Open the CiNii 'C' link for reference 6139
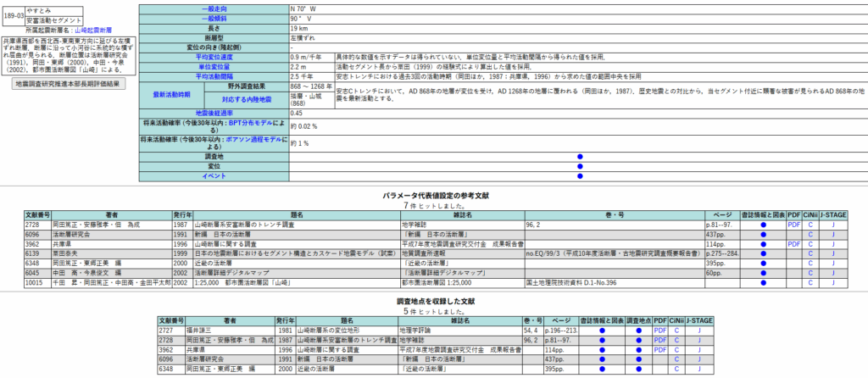The width and height of the screenshot is (868, 378). coord(810,253)
